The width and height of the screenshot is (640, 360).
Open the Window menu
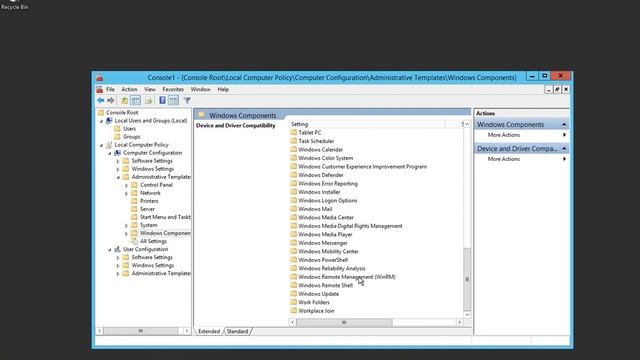click(200, 89)
